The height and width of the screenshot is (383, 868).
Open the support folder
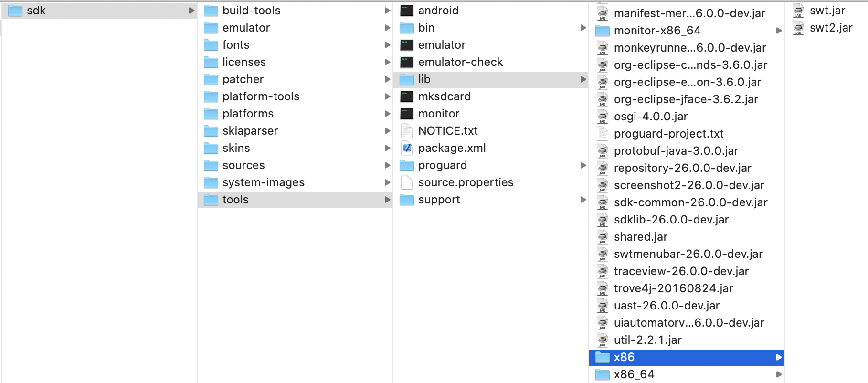tap(439, 200)
